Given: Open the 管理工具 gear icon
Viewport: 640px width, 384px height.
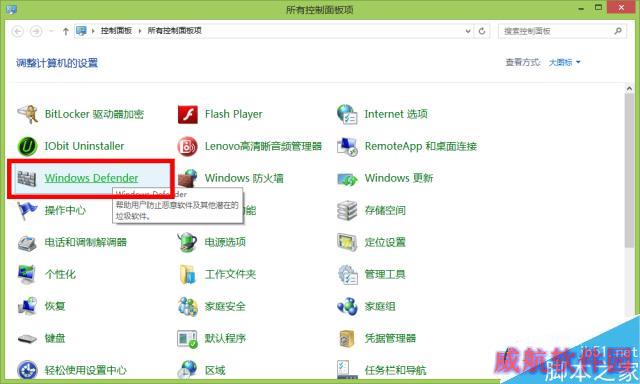Looking at the screenshot, I should pyautogui.click(x=348, y=274).
